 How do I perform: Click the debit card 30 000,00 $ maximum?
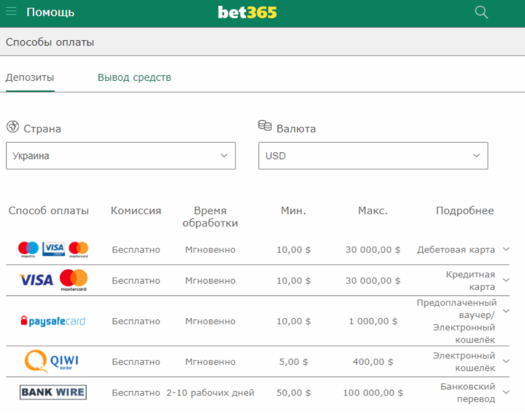(x=373, y=250)
